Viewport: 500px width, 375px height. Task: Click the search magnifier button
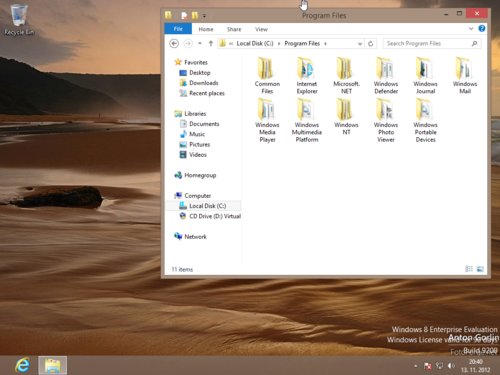[474, 43]
